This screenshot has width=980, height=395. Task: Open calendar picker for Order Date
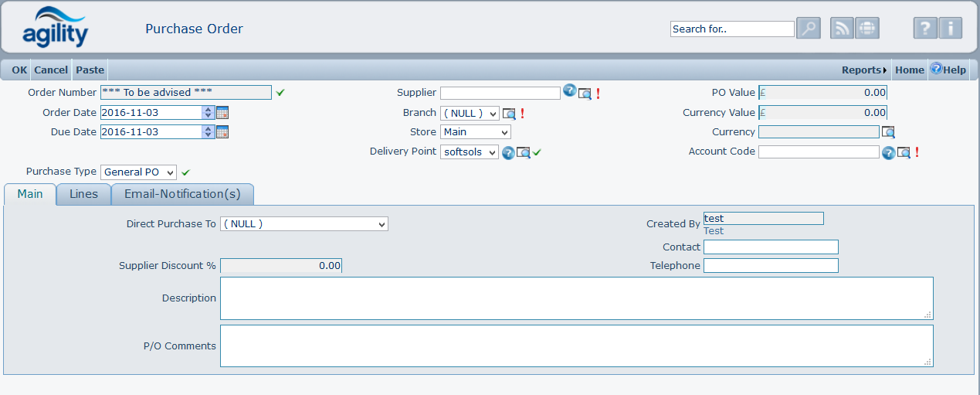coord(222,113)
